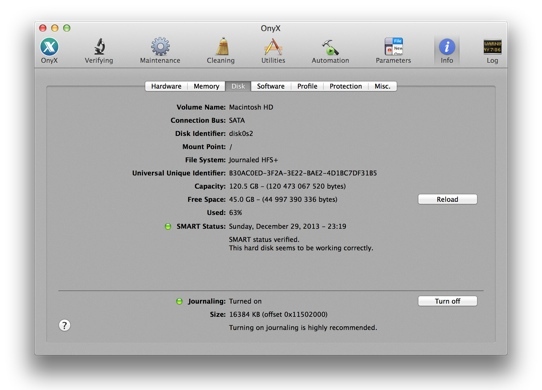Select the Maintenance gear icon
542x390 pixels.
click(x=160, y=50)
